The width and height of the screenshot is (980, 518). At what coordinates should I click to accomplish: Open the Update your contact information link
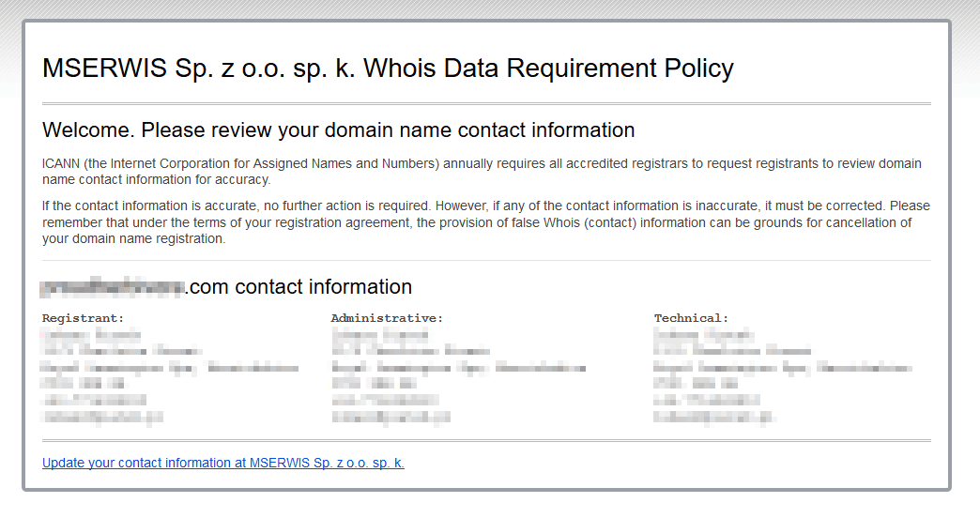point(222,463)
